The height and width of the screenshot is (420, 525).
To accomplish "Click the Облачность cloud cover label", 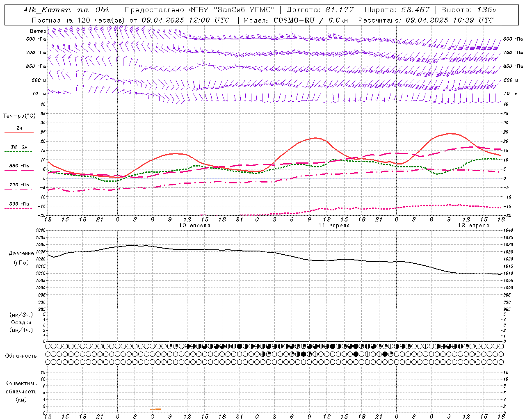I will coord(21,356).
